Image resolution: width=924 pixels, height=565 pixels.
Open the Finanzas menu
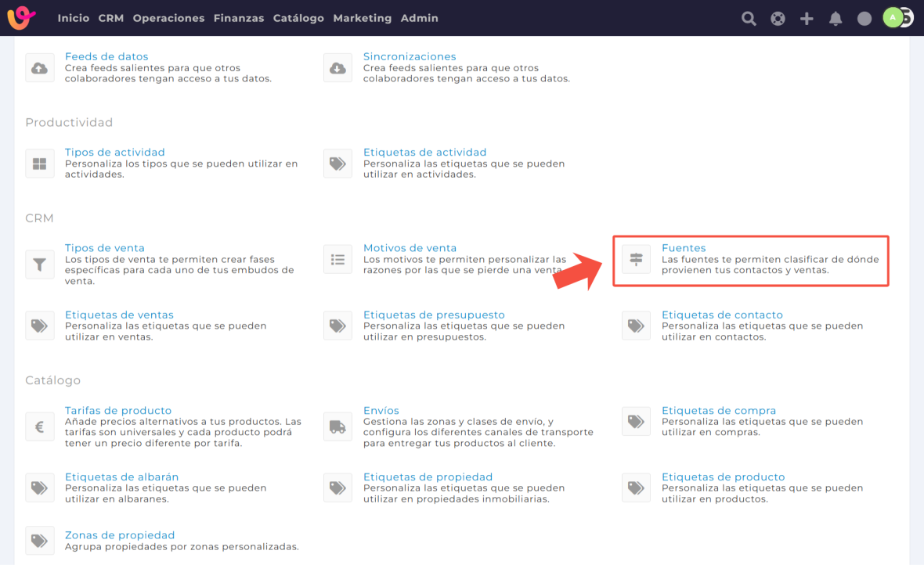point(239,18)
